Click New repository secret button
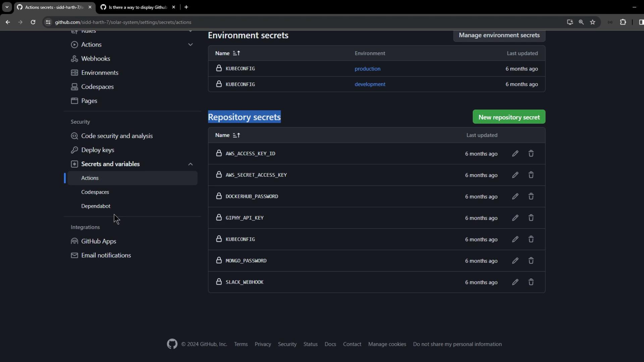The width and height of the screenshot is (644, 362). click(x=509, y=117)
